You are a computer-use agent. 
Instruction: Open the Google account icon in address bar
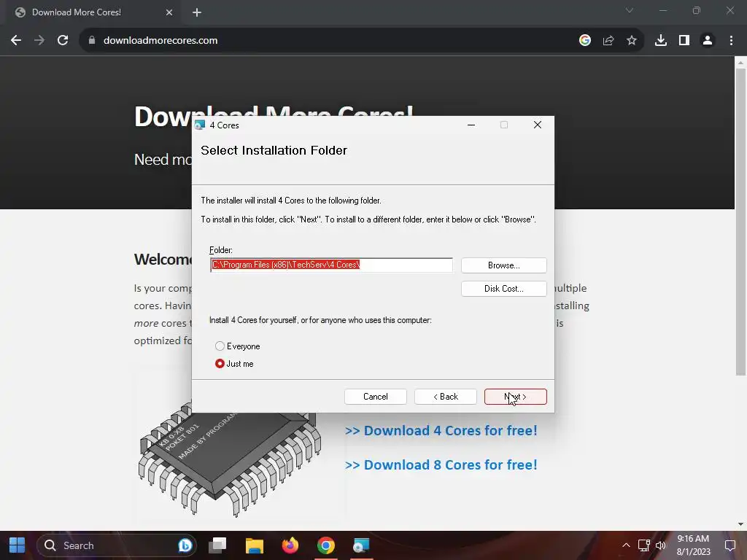585,41
